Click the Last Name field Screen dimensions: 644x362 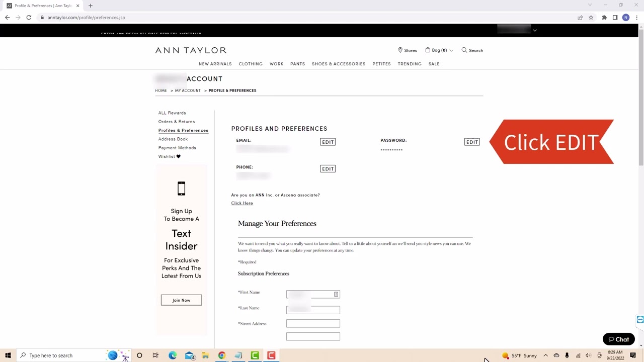tap(313, 310)
